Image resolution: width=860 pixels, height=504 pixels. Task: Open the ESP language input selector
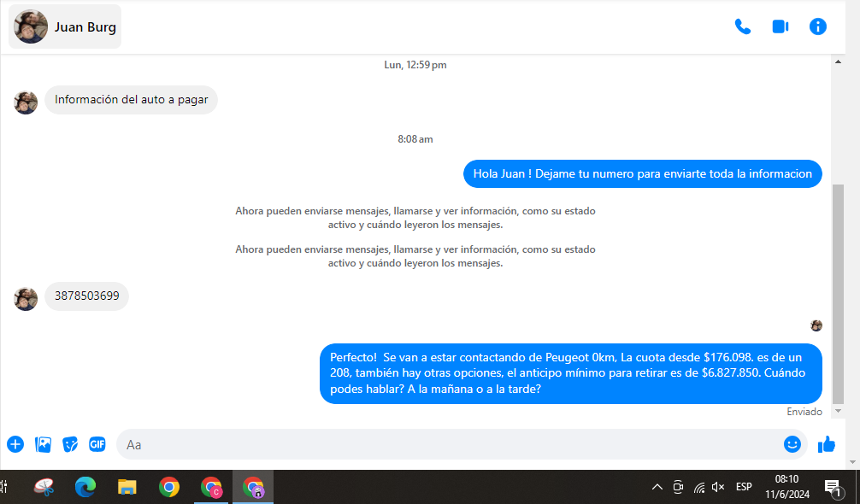click(744, 487)
